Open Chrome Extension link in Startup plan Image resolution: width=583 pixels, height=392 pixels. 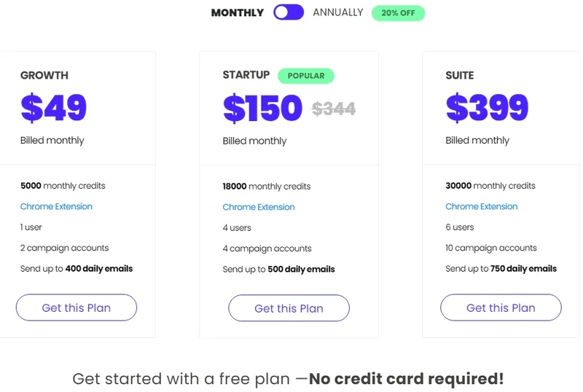[259, 207]
